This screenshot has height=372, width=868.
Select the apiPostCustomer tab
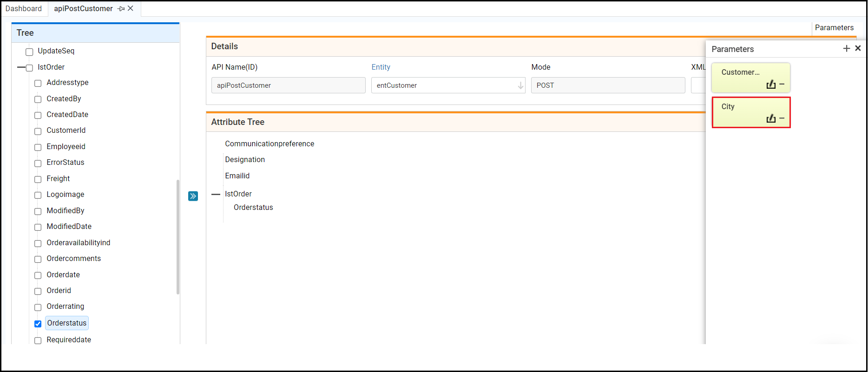[x=83, y=9]
